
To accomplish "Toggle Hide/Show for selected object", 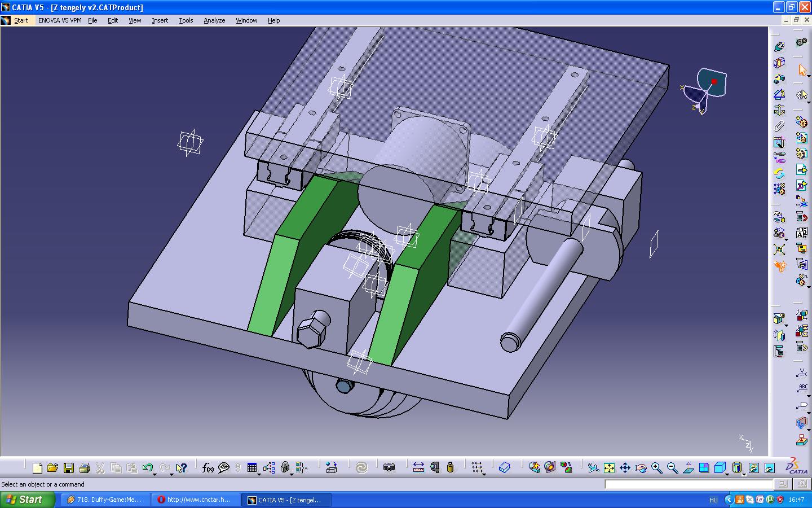I will [x=754, y=468].
